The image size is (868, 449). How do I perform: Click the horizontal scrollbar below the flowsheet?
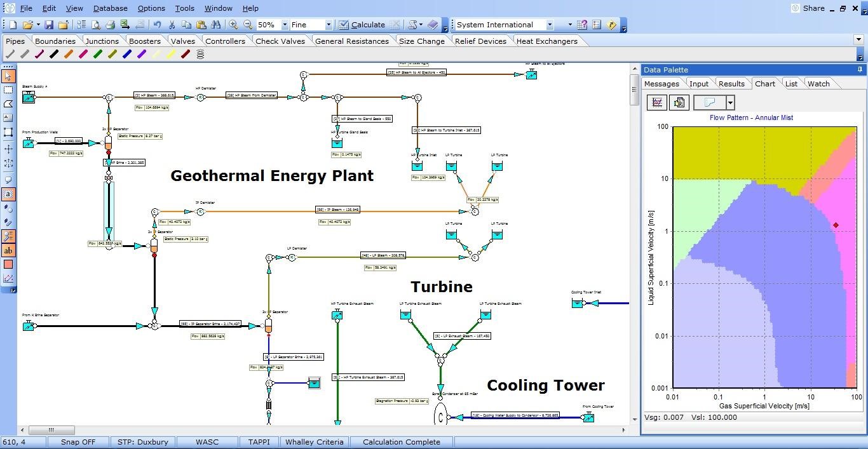(x=51, y=430)
